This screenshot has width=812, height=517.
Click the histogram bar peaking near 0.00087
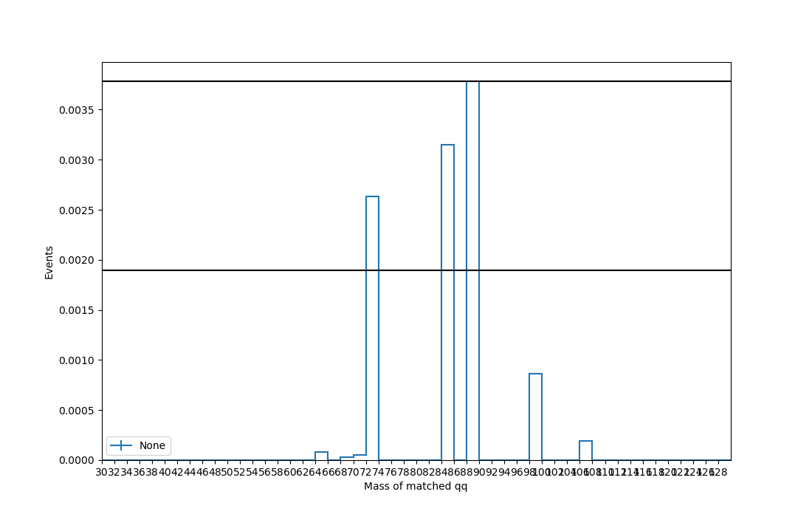click(x=535, y=417)
